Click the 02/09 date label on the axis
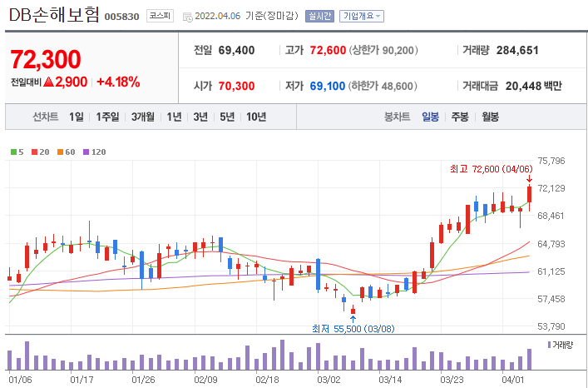This screenshot has width=588, height=388. tap(205, 380)
